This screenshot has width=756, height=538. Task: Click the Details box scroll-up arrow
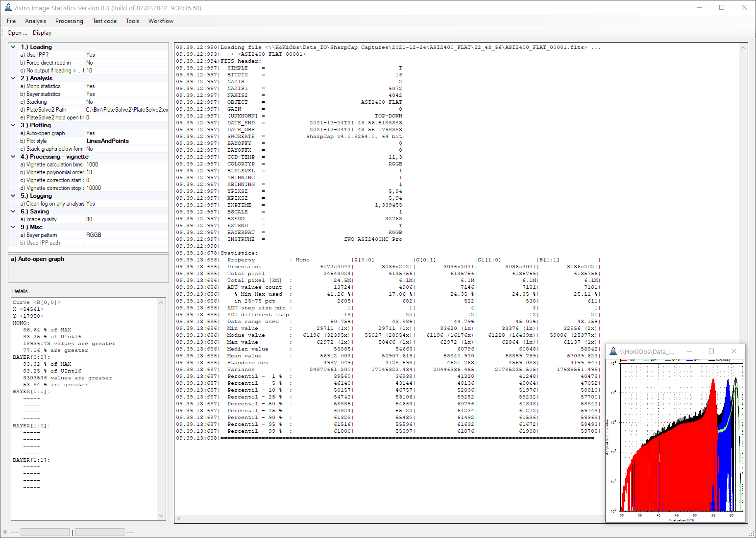(161, 303)
